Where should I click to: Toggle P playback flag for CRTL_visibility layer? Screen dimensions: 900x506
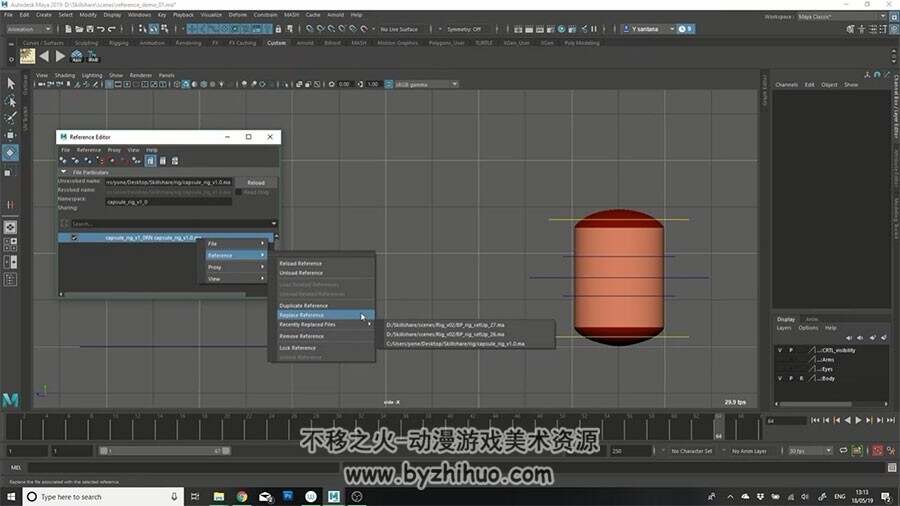click(790, 350)
